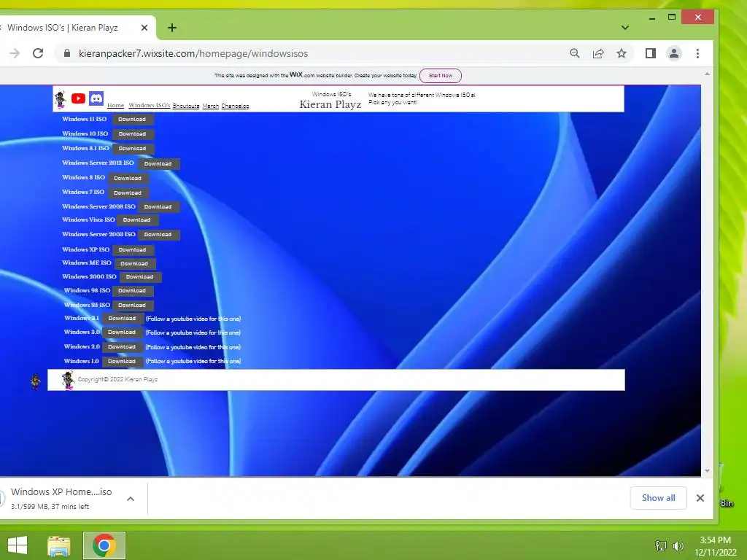Download Windows 2.0
This screenshot has width=747, height=560.
coord(122,347)
